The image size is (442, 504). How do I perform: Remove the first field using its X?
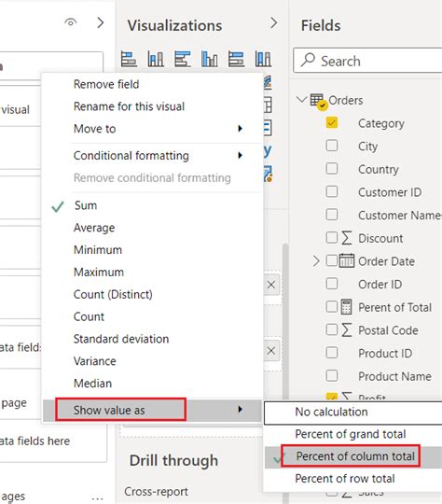pos(271,285)
